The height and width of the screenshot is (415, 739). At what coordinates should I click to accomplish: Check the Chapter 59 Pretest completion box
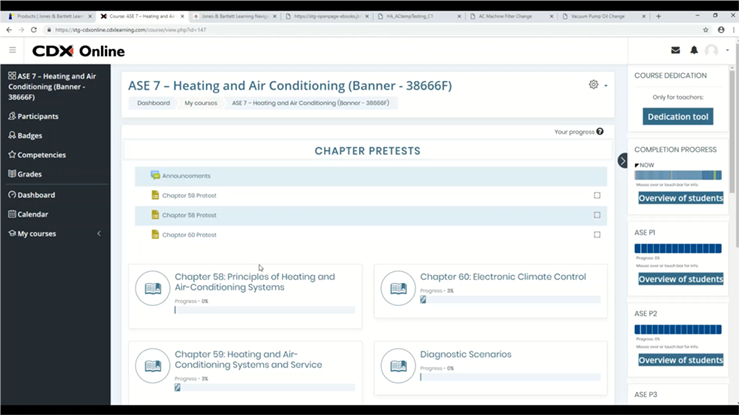pyautogui.click(x=597, y=195)
